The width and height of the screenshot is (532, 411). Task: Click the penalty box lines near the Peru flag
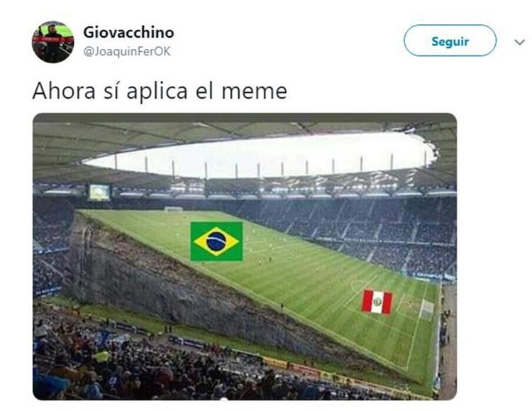click(406, 307)
